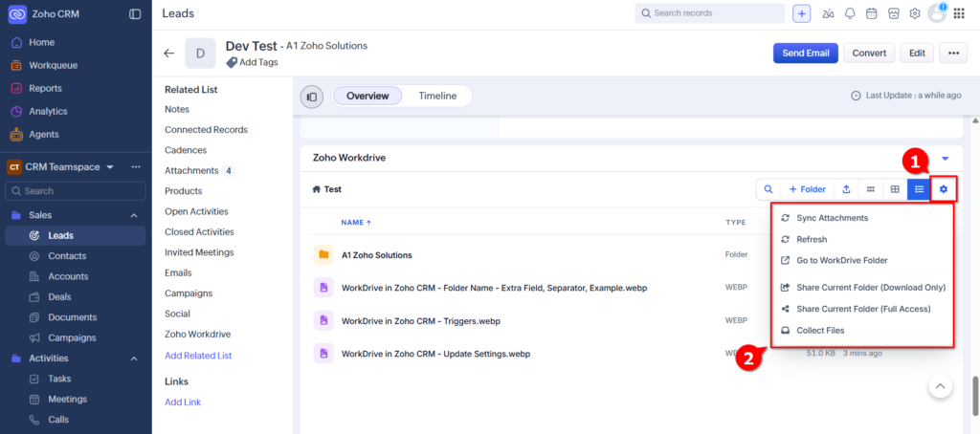The width and height of the screenshot is (980, 434).
Task: Click the Add Link link
Action: coord(183,402)
